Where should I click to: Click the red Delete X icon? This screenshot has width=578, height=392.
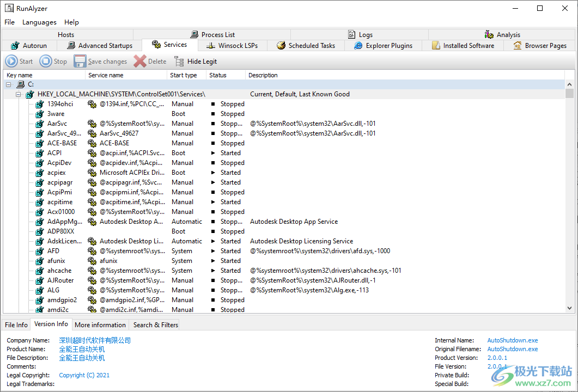[140, 62]
